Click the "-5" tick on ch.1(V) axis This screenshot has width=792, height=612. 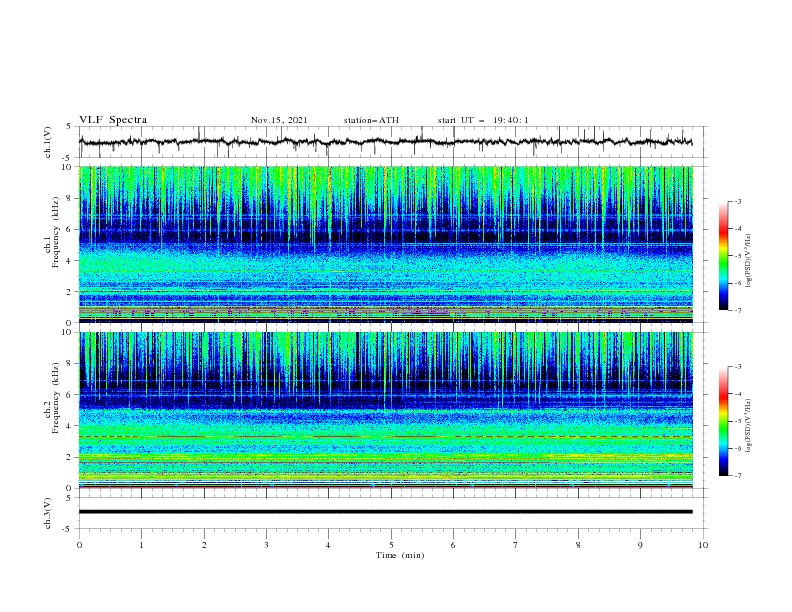[68, 158]
